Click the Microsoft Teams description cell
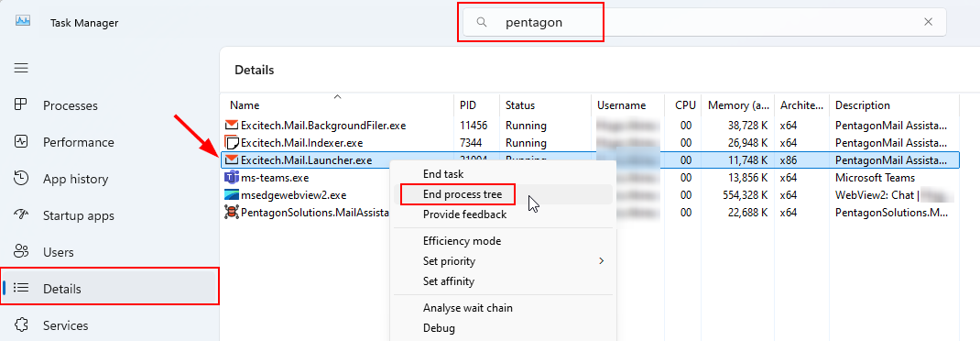Image resolution: width=980 pixels, height=341 pixels. (x=875, y=178)
